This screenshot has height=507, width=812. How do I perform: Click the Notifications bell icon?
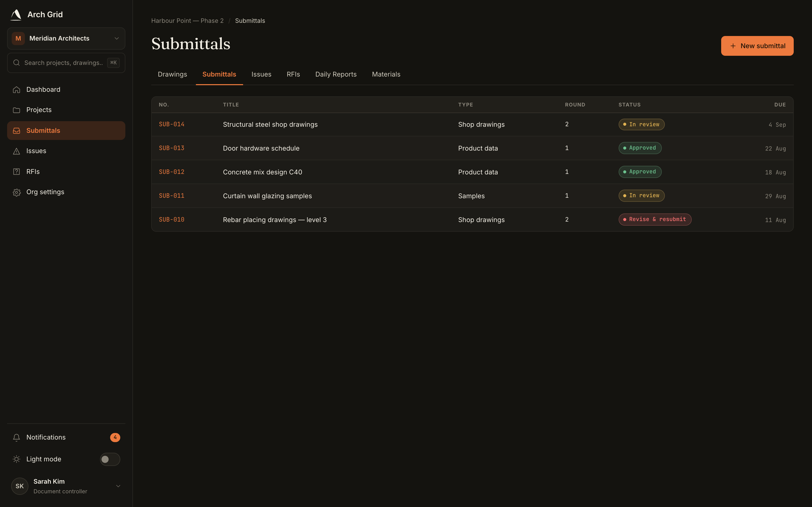[16, 438]
